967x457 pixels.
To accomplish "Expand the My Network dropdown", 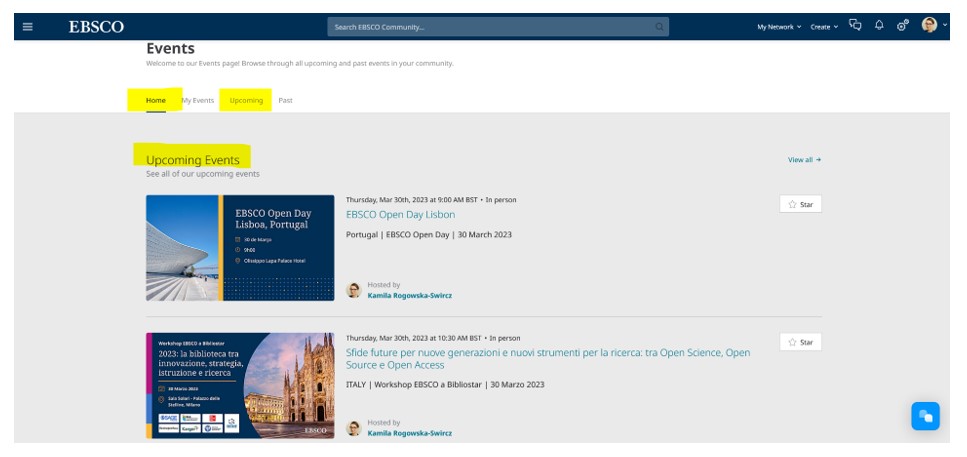I will click(779, 27).
